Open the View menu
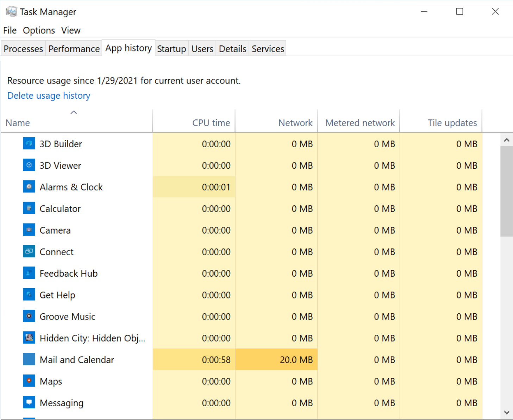Screen dimensions: 513x420 [x=71, y=31]
